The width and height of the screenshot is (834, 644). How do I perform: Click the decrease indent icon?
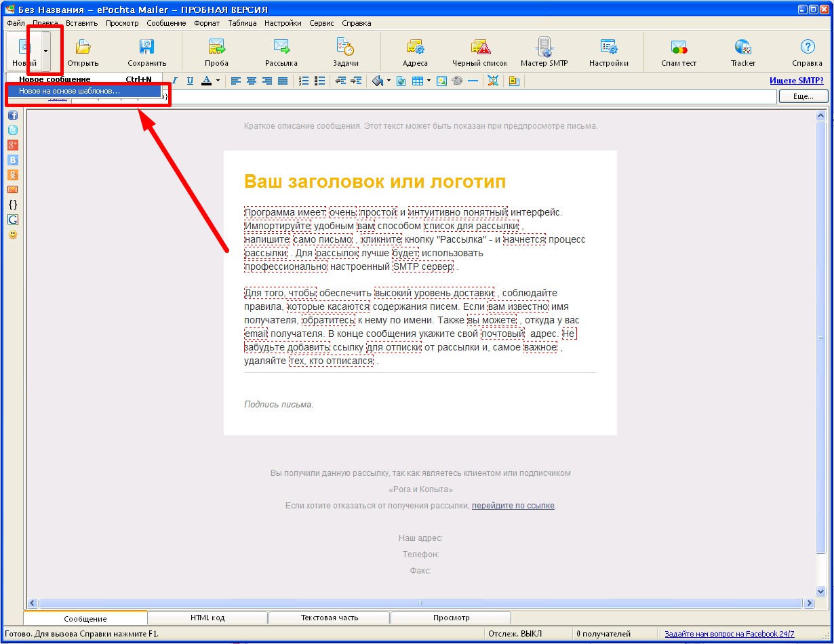(x=340, y=81)
